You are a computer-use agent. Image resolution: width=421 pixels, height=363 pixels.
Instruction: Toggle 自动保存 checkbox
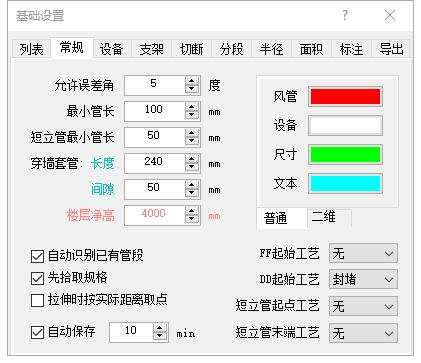tap(37, 332)
